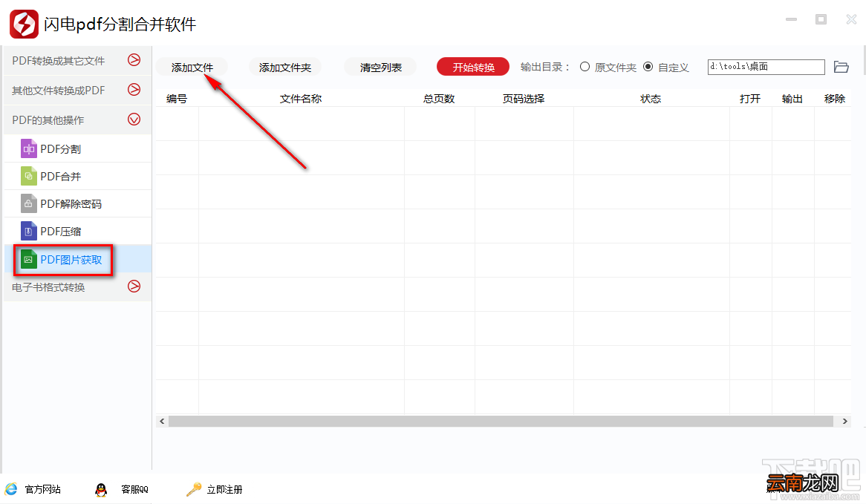Click the output path field d:\tools\桌面

(766, 67)
